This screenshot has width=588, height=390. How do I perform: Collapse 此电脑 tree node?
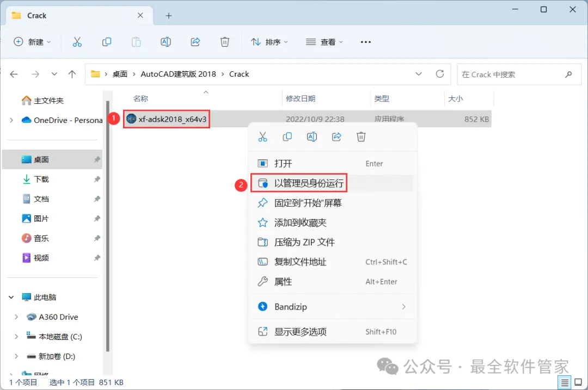pos(11,298)
